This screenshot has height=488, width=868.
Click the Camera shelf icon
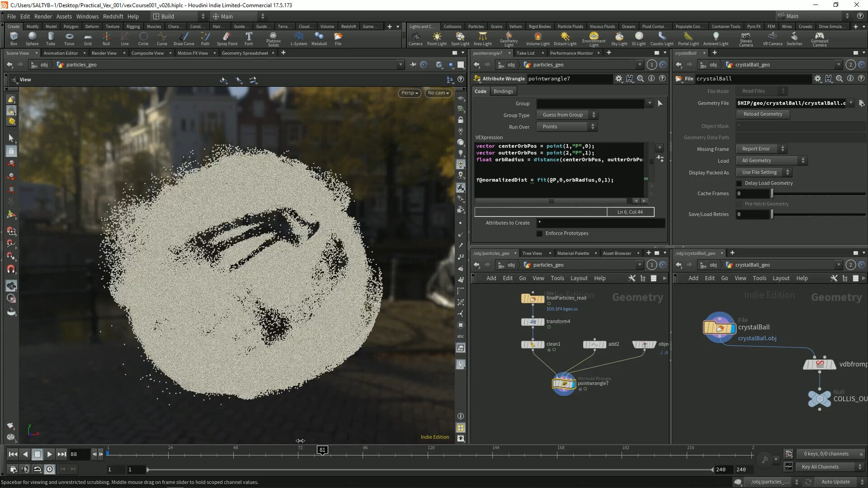415,37
